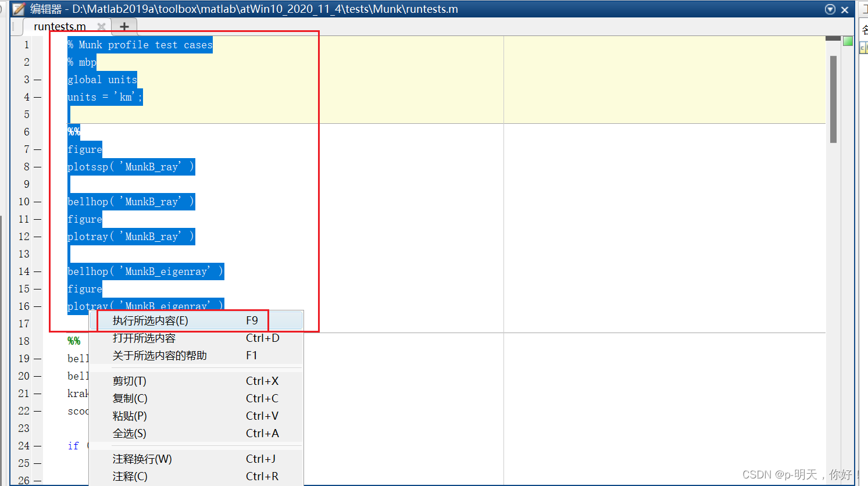Click the 'figure' statement on line 7
868x486 pixels.
click(x=85, y=149)
